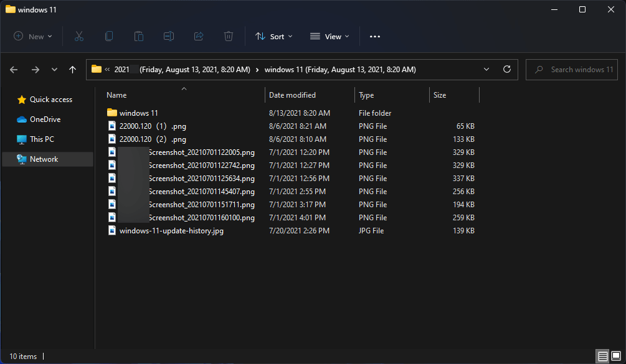Click the windows 11 folder icon in list
Image resolution: width=626 pixels, height=364 pixels.
111,113
